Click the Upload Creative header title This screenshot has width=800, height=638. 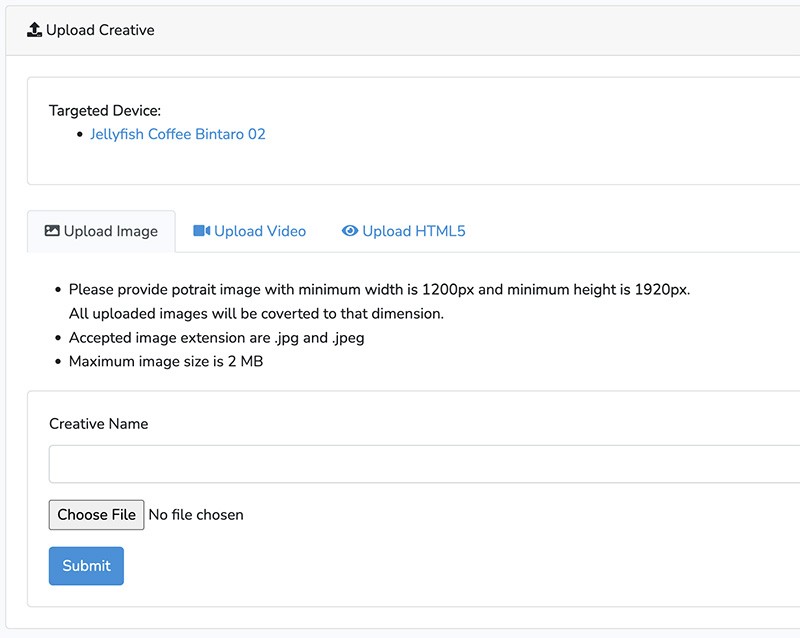(x=100, y=30)
